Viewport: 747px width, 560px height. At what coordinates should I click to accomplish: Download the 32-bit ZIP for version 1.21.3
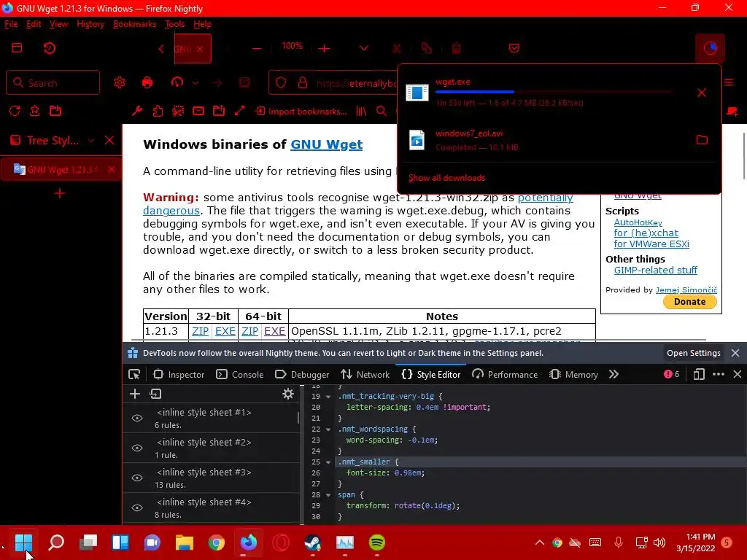[200, 331]
